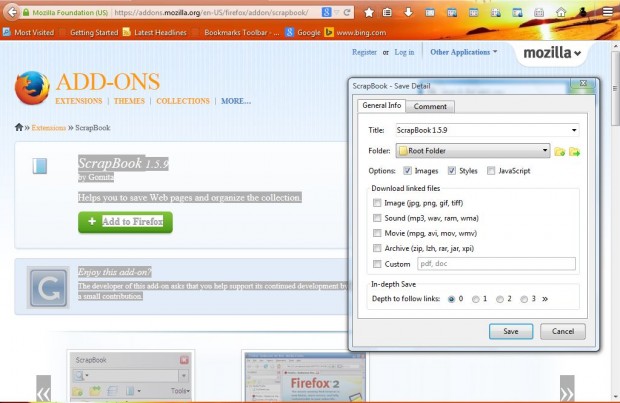Open the Title dropdown arrow

[x=574, y=130]
